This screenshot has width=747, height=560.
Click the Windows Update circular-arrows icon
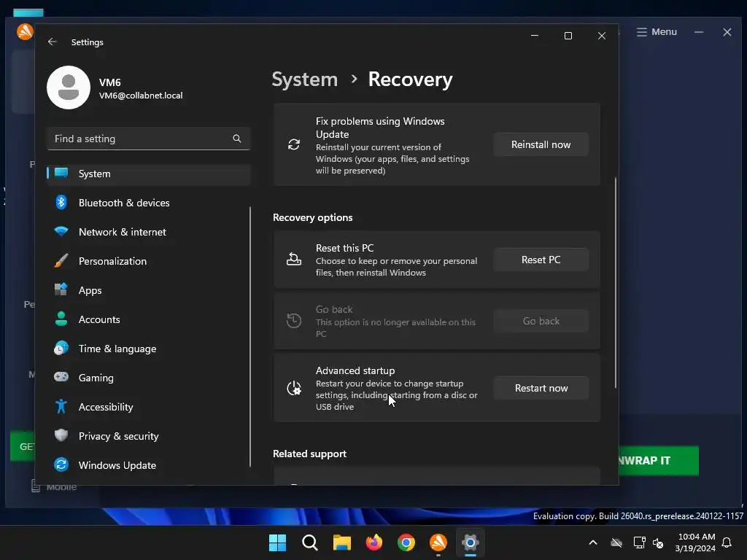[x=61, y=464]
